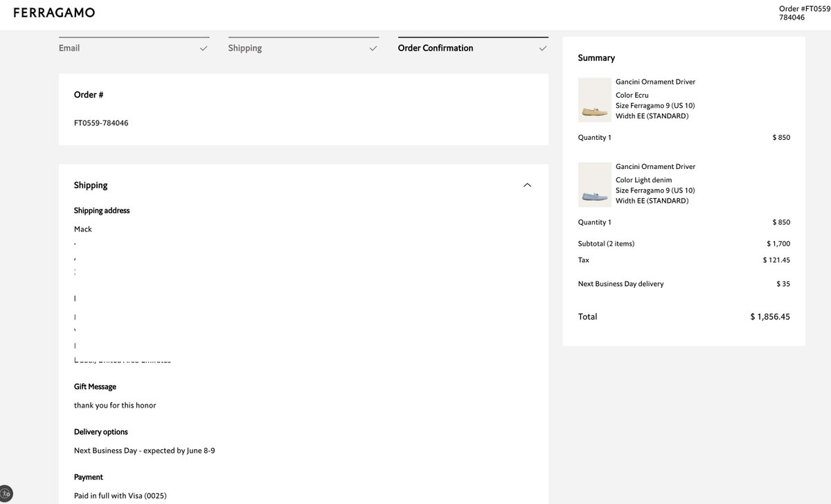Click the Summary heading

pyautogui.click(x=596, y=58)
